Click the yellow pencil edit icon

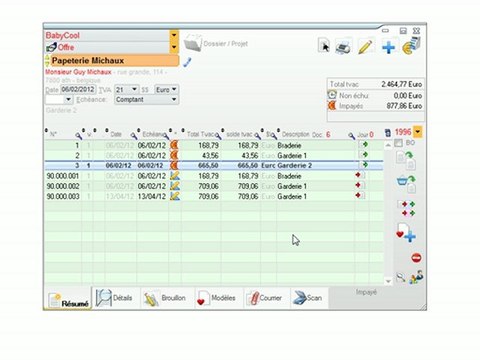coord(365,47)
